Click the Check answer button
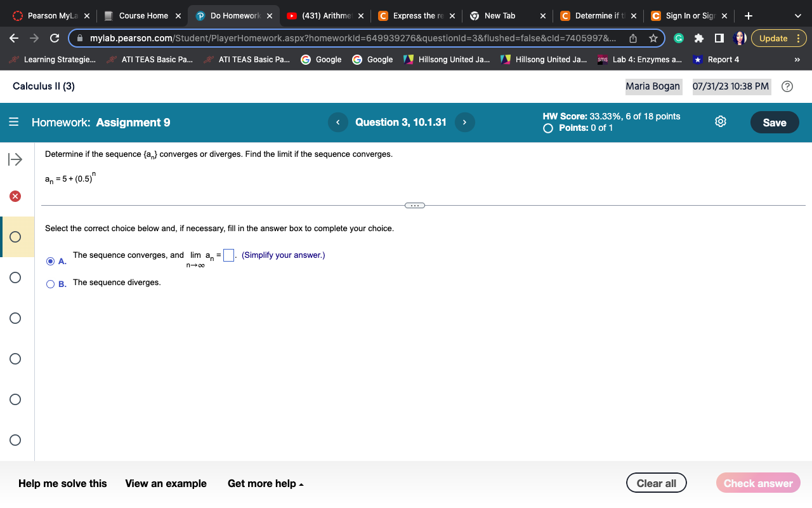 point(758,483)
